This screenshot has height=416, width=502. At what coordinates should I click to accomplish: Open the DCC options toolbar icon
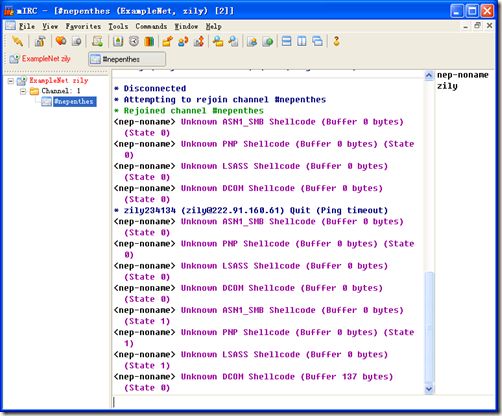pyautogui.click(x=199, y=41)
